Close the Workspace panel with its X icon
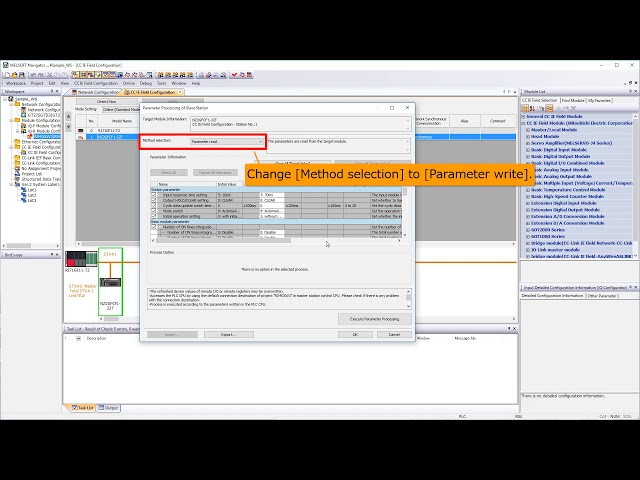640x480 pixels. (57, 91)
